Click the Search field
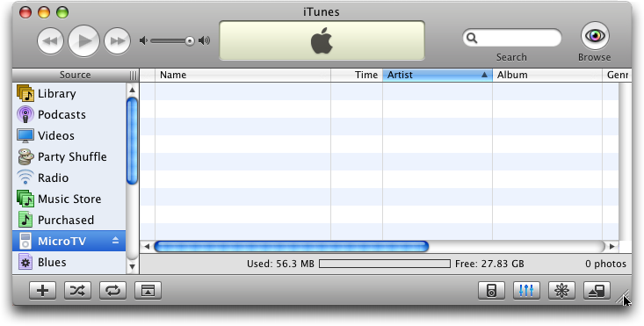This screenshot has height=326, width=644. tap(511, 38)
